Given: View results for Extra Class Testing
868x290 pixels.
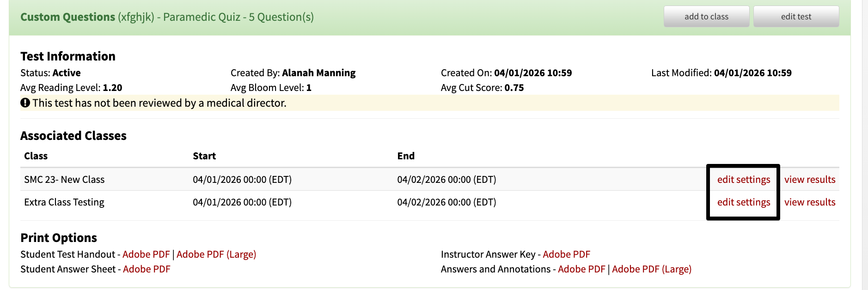Looking at the screenshot, I should [810, 202].
